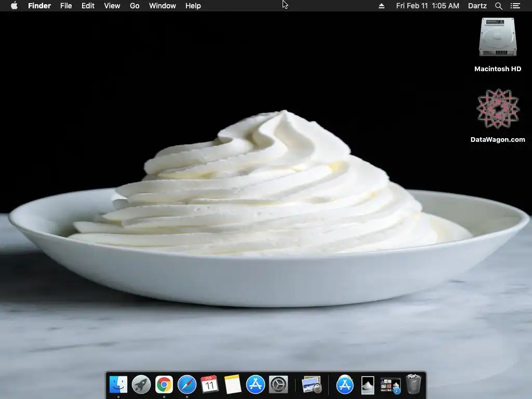532x399 pixels.
Task: Open Calendar showing Feb 11
Action: [x=209, y=384]
